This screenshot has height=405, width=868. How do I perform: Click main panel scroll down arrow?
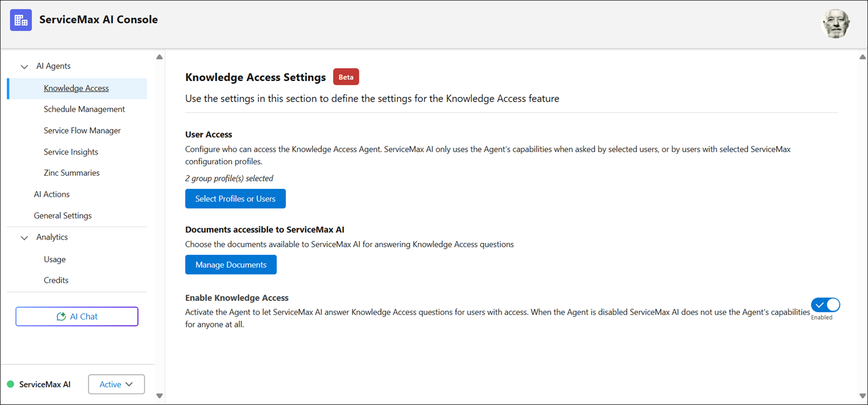click(x=862, y=396)
